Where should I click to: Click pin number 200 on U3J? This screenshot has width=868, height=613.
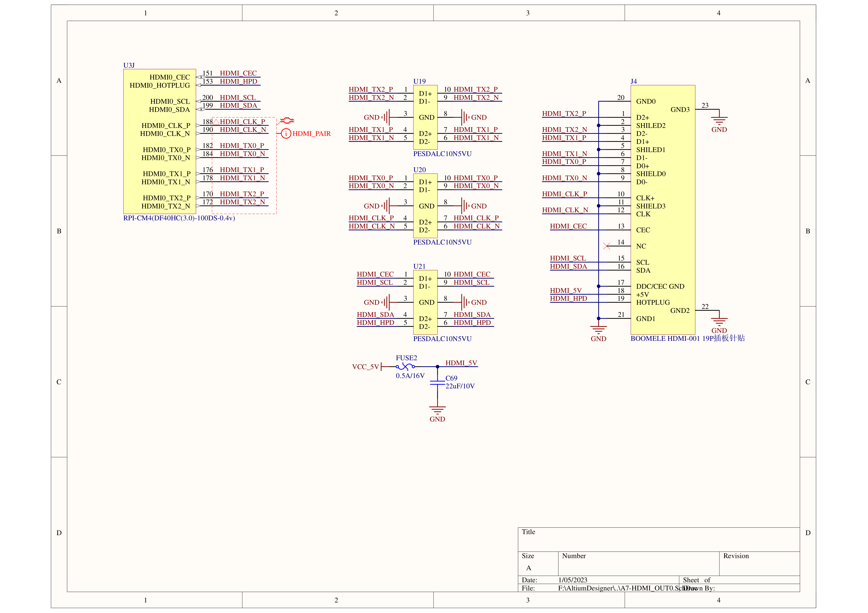pyautogui.click(x=208, y=97)
